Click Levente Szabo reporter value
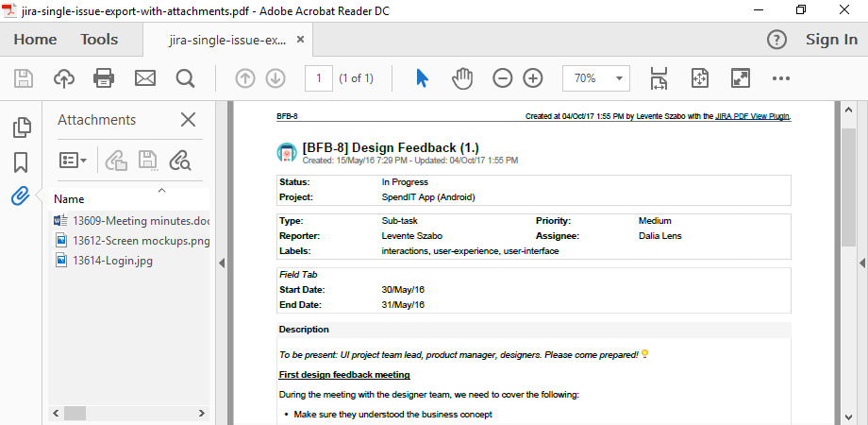The height and width of the screenshot is (425, 868). (413, 236)
